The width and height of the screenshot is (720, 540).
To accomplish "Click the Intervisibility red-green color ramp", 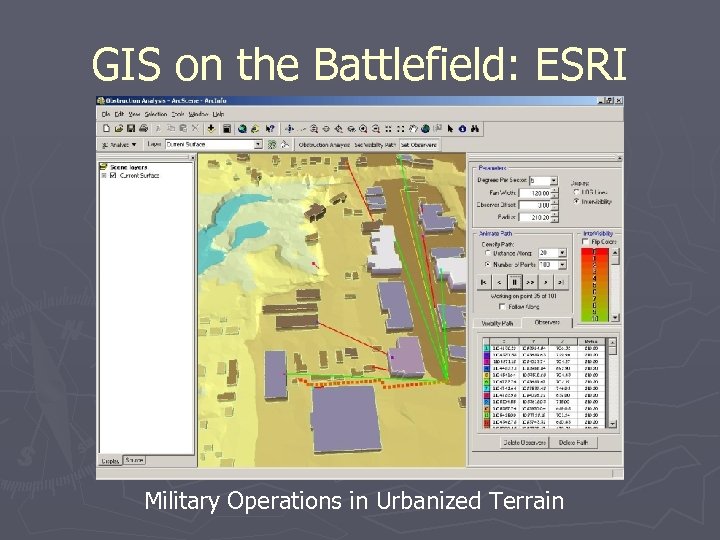I will click(x=595, y=285).
